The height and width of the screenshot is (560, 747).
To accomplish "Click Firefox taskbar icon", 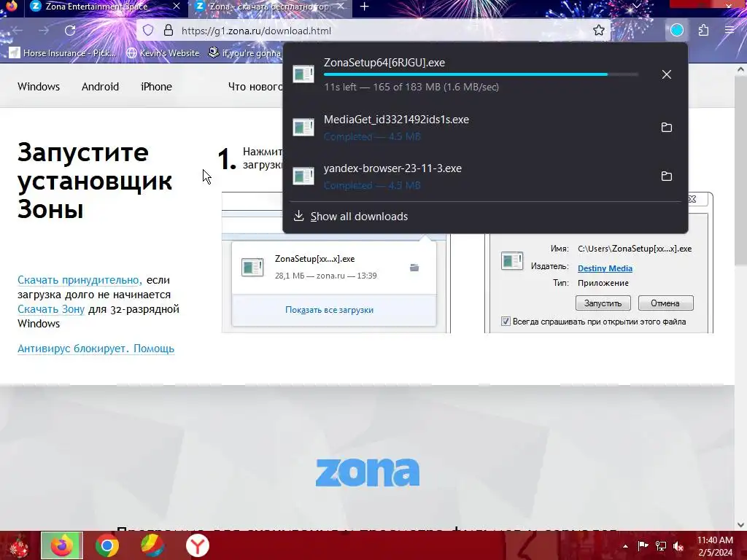I will click(x=62, y=545).
